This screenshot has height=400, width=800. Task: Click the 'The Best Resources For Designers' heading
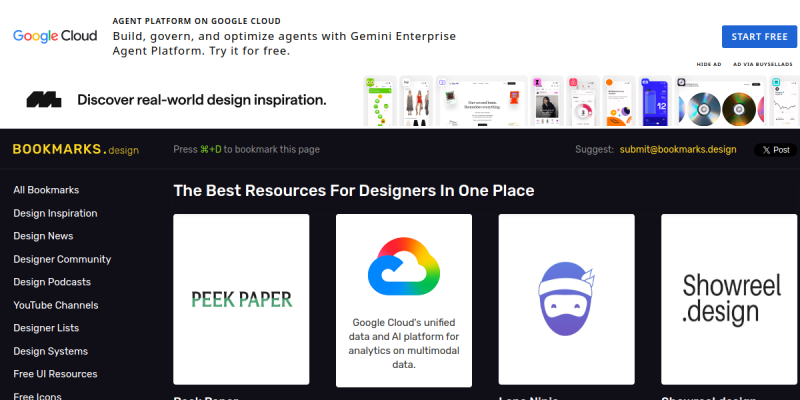tap(354, 190)
